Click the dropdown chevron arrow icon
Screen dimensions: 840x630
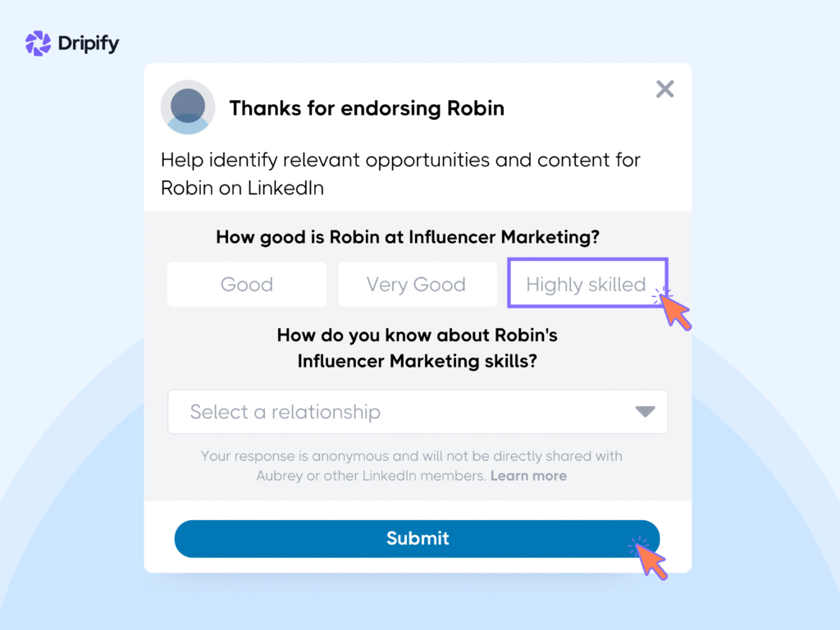(645, 412)
